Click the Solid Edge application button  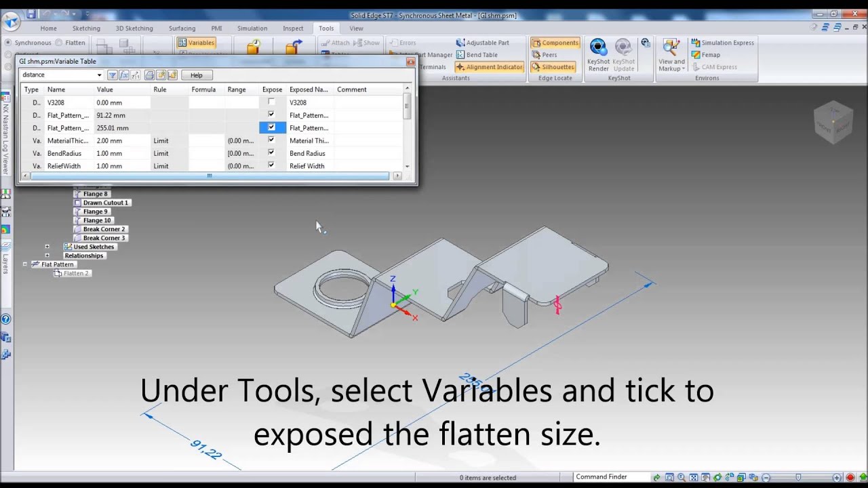point(12,20)
